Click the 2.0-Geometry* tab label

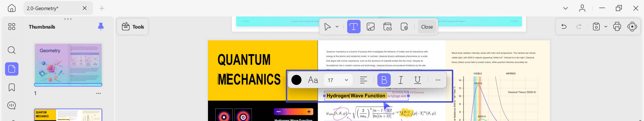click(43, 8)
